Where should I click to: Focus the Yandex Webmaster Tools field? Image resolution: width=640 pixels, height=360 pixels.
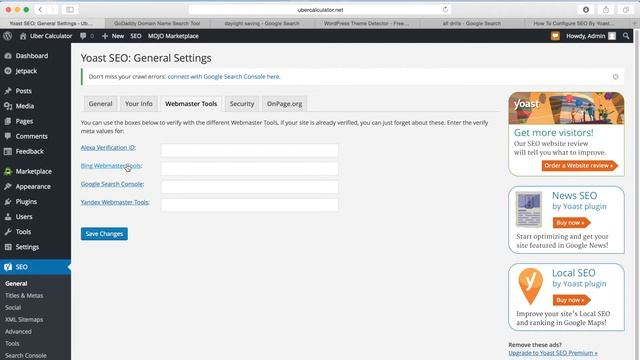(x=249, y=204)
